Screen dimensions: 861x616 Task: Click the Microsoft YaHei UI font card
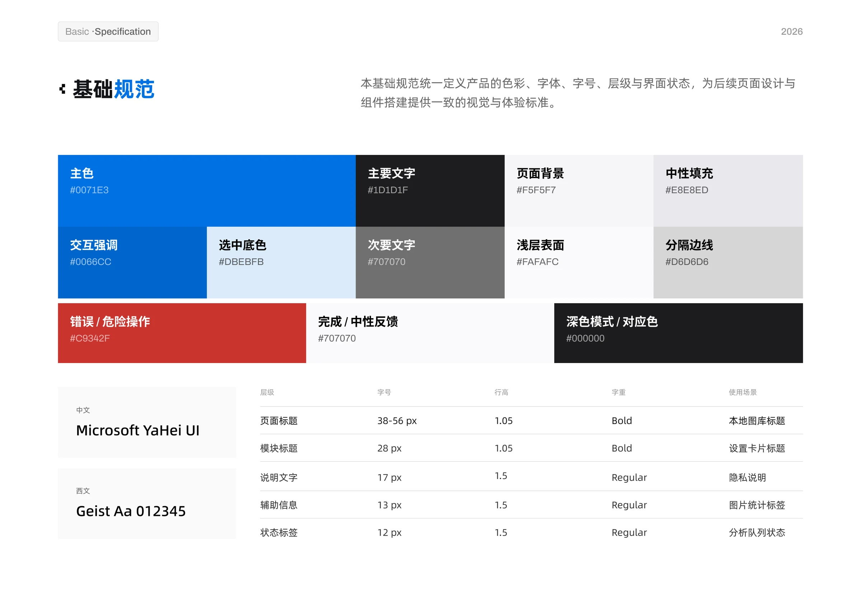coord(147,422)
